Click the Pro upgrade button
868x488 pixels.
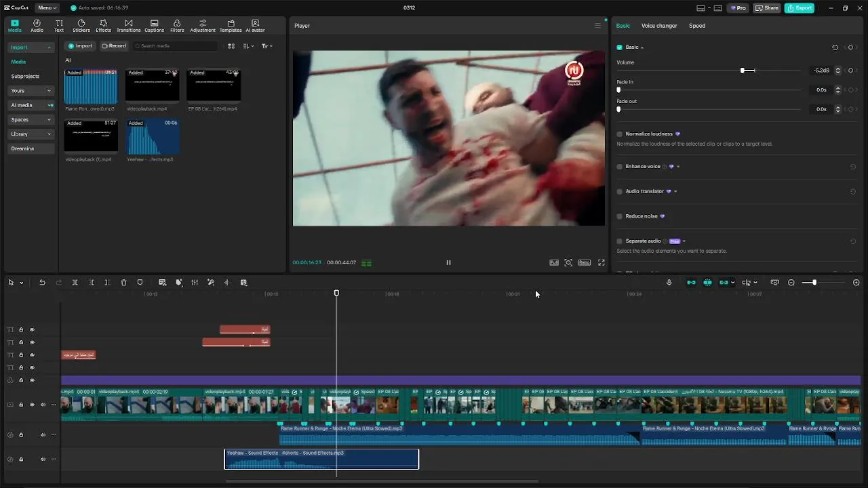click(x=738, y=8)
